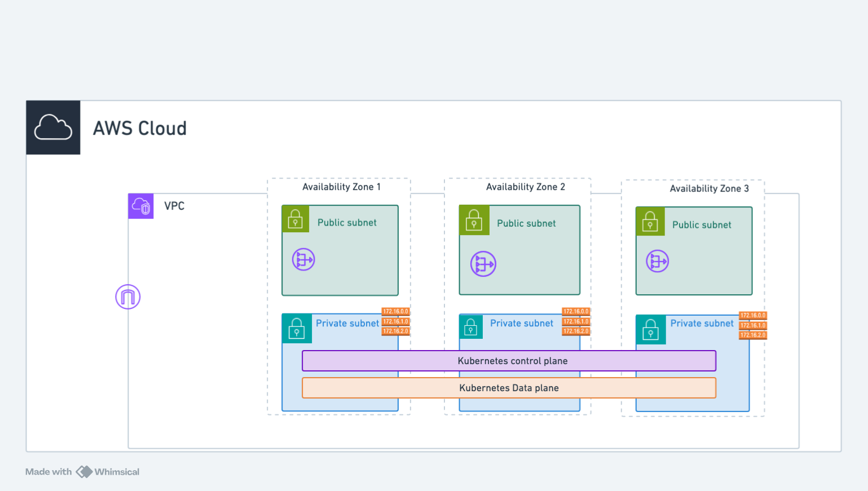Click the "AWS Cloud" title text
This screenshot has width=868, height=491.
[140, 129]
